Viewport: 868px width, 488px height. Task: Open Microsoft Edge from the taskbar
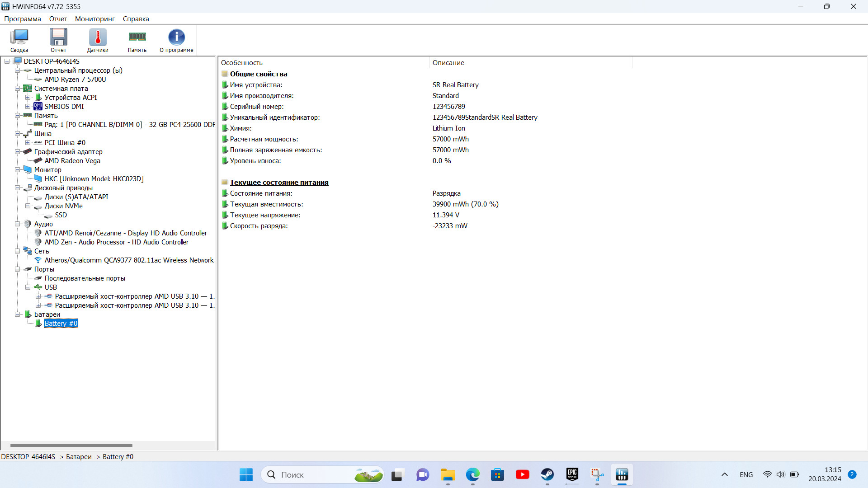pos(473,475)
